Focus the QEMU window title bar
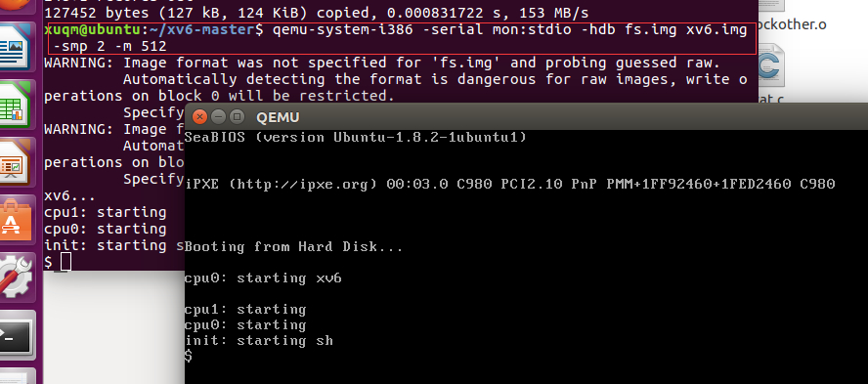 526,116
